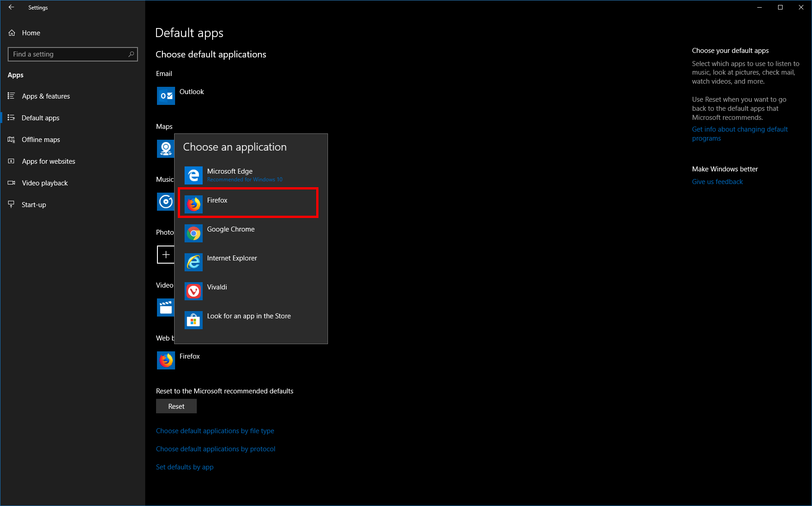Image resolution: width=812 pixels, height=506 pixels.
Task: Click Recommended for Windows 10 text
Action: point(245,180)
